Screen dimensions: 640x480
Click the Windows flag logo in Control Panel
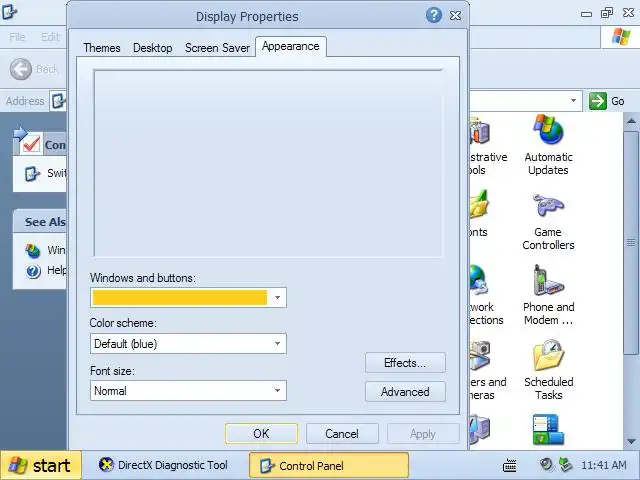point(620,37)
